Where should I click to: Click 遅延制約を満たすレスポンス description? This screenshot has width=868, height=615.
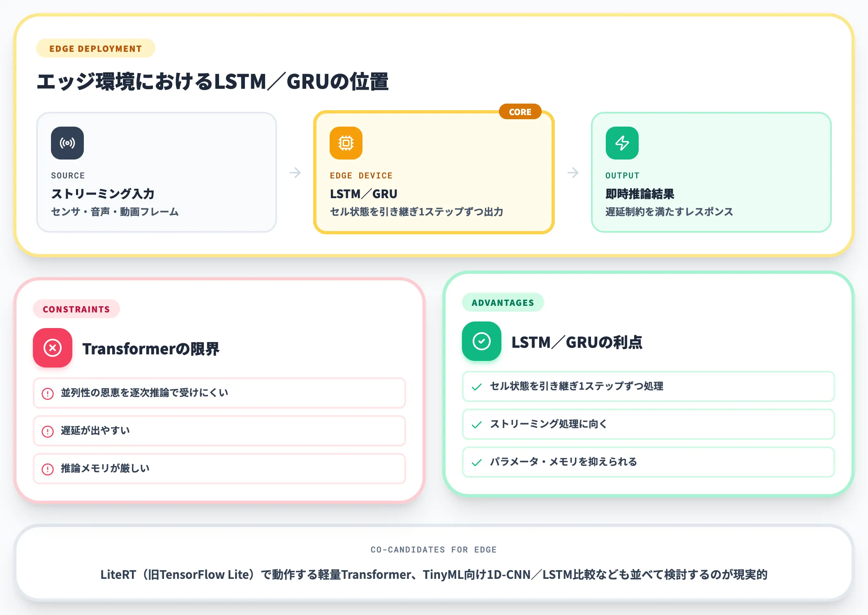669,212
